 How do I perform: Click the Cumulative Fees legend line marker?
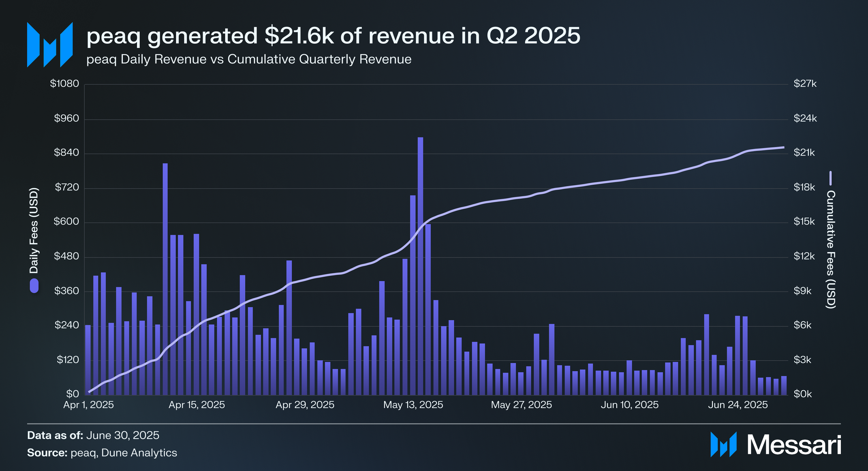coord(830,178)
